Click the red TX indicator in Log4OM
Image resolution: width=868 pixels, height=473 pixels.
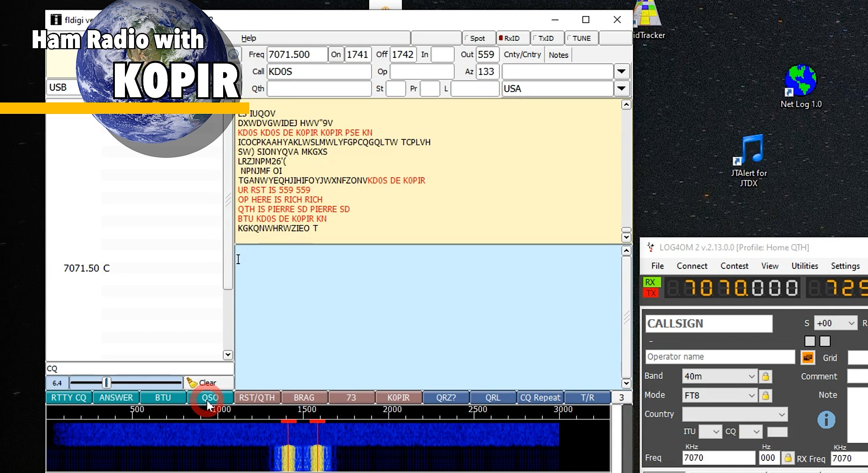651,293
